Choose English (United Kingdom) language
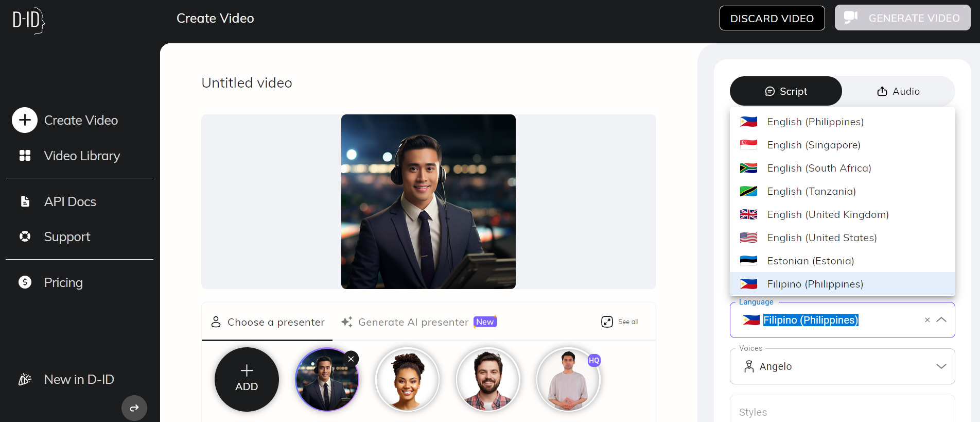 [843, 214]
